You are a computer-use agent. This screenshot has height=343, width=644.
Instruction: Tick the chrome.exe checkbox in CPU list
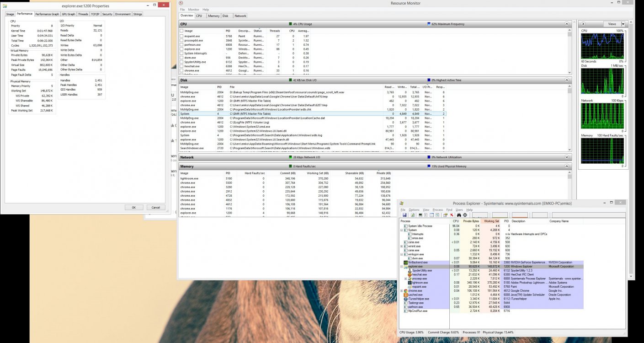point(182,71)
